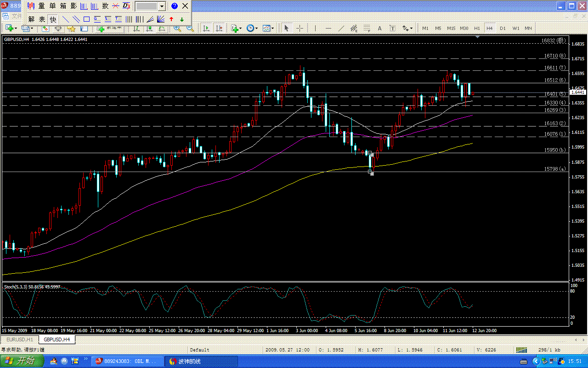This screenshot has width=588, height=368.
Task: Select the trendline drawing tool
Action: tap(341, 28)
